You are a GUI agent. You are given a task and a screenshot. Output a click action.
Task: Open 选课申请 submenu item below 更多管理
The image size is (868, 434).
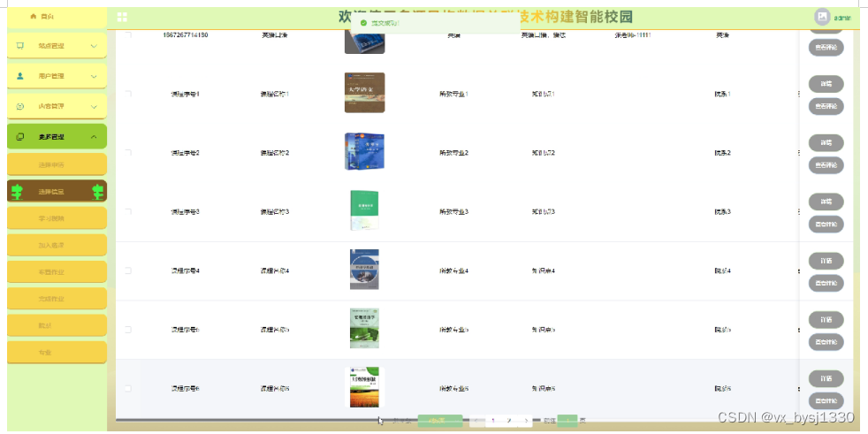[x=57, y=165]
